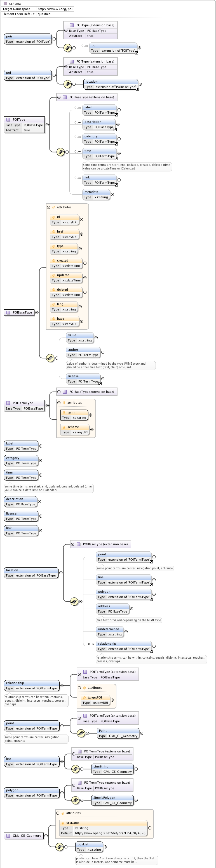
Task: Click the reference arrow on the poi element
Action: click(136, 53)
